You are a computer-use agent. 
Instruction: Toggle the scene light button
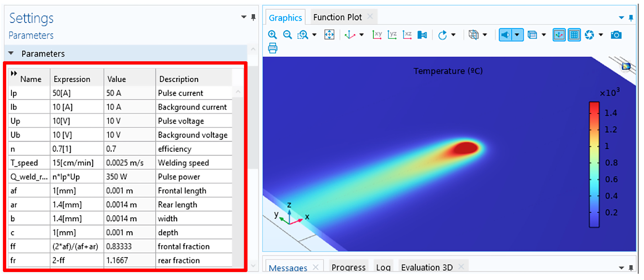(x=505, y=35)
